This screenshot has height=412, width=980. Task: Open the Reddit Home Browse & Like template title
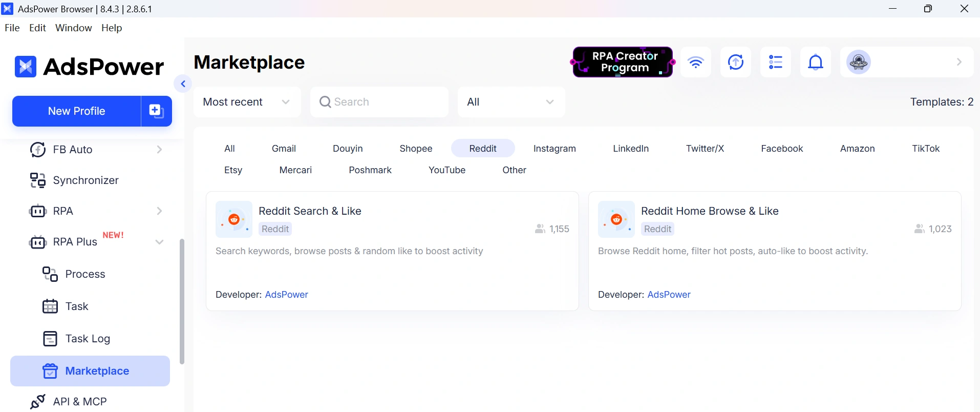tap(710, 211)
